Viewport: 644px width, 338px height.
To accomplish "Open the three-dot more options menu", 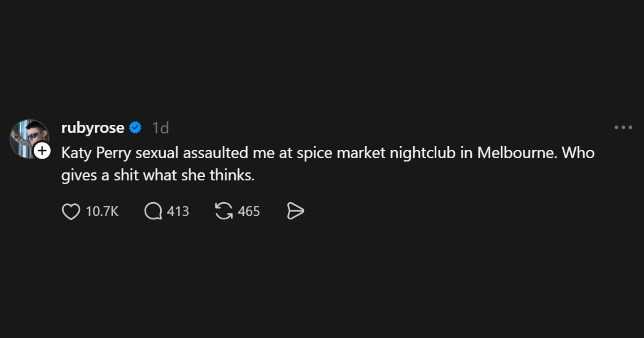I will 623,127.
